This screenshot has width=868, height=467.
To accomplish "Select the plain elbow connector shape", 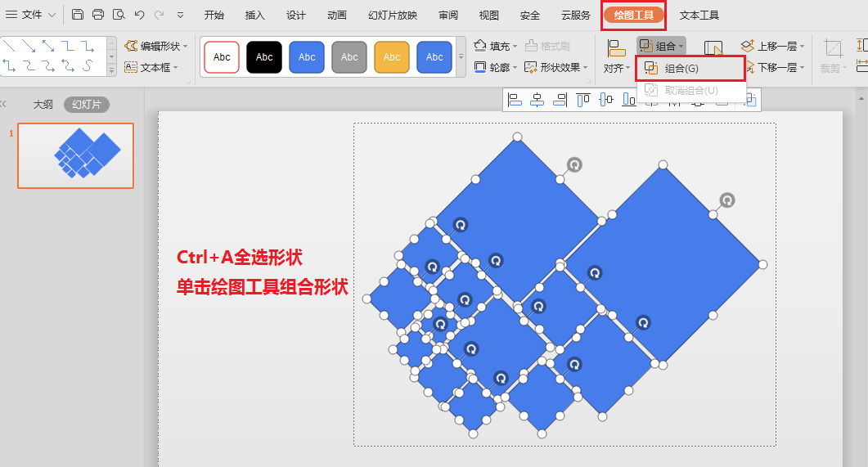I will [68, 46].
